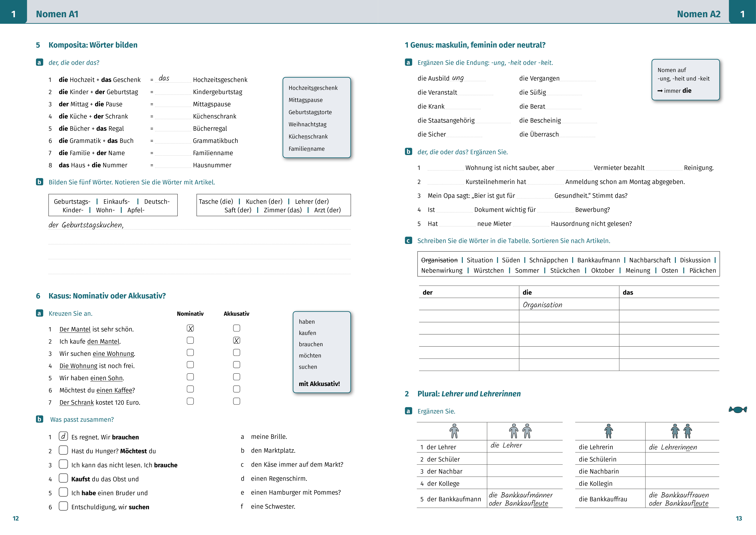Click the page number 13
756x535 pixels.
click(x=739, y=518)
